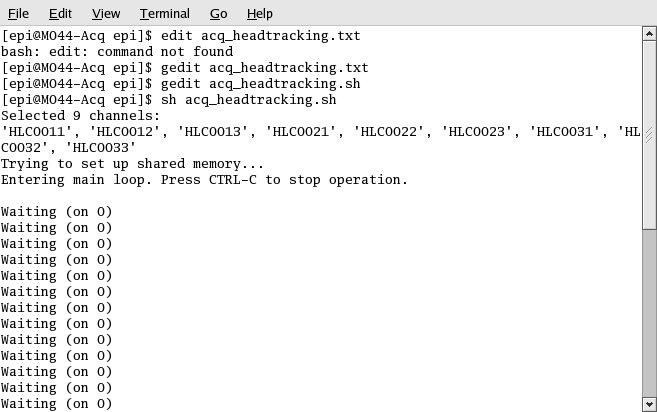
Task: Click the 'Selected 9 channels:' output line
Action: point(80,116)
